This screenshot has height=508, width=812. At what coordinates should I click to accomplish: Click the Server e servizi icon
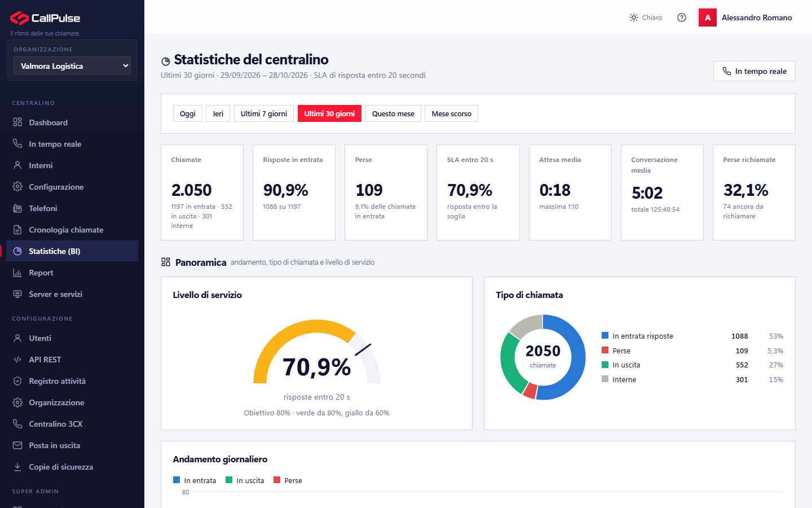17,294
